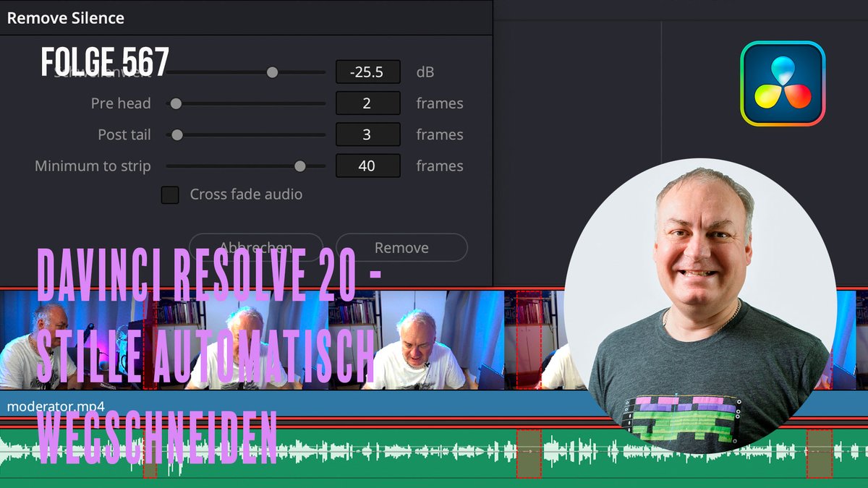Viewport: 868px width, 488px height.
Task: Enable the Cross fade audio checkbox
Action: (x=170, y=194)
